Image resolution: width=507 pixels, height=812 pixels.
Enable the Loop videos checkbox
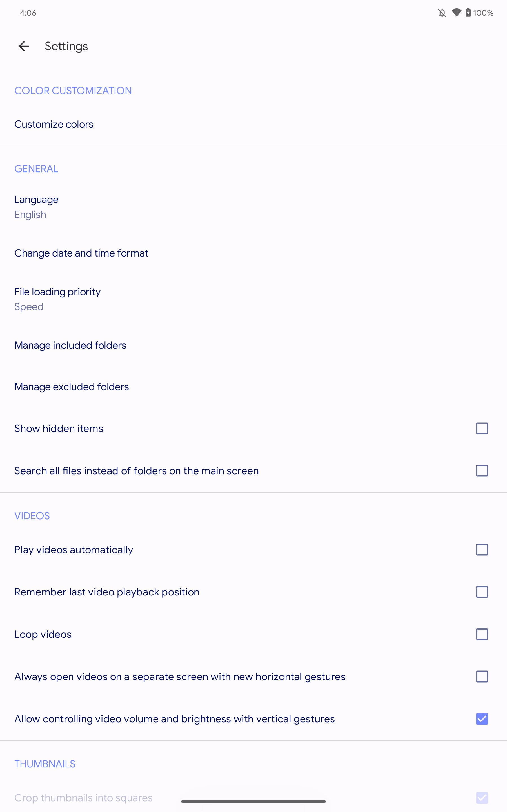tap(482, 634)
